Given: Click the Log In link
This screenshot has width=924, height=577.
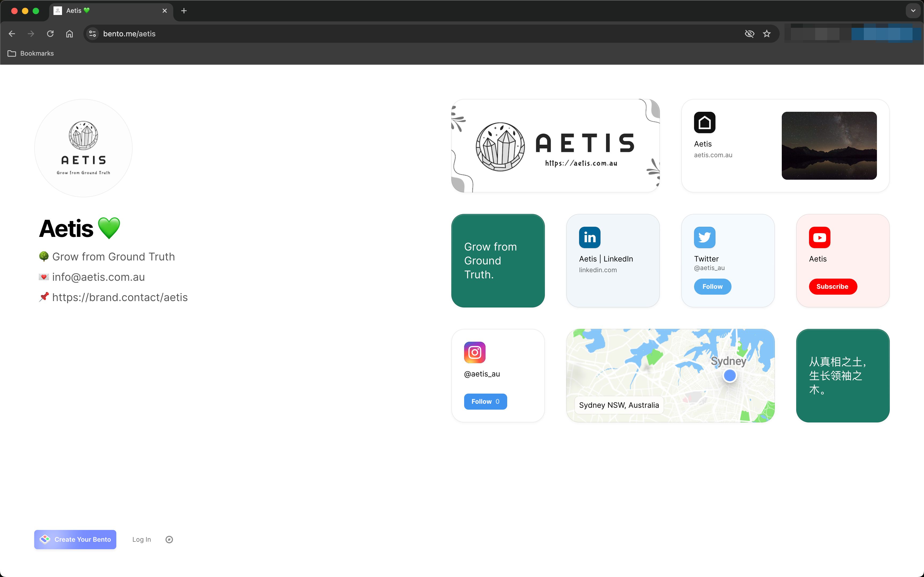Looking at the screenshot, I should pyautogui.click(x=141, y=539).
